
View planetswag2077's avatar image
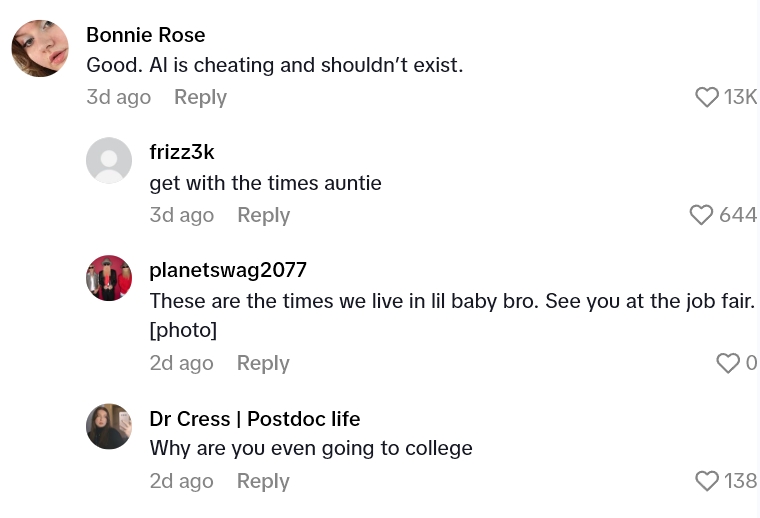pyautogui.click(x=109, y=278)
